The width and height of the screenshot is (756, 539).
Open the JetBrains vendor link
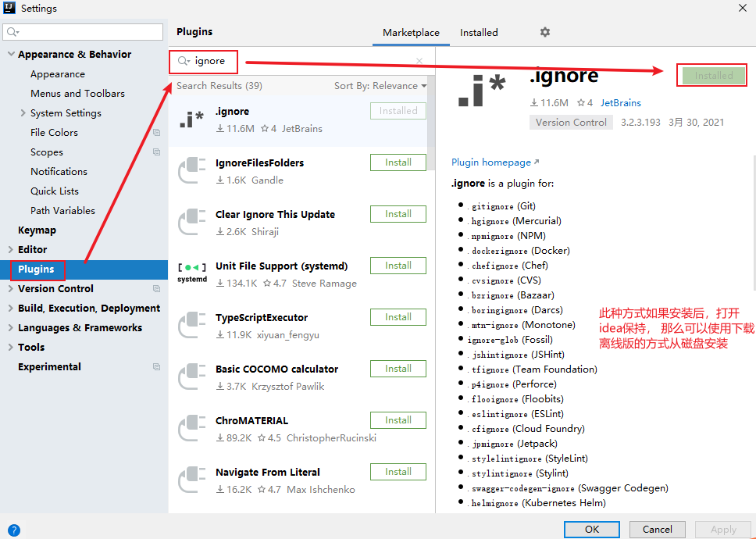[621, 102]
